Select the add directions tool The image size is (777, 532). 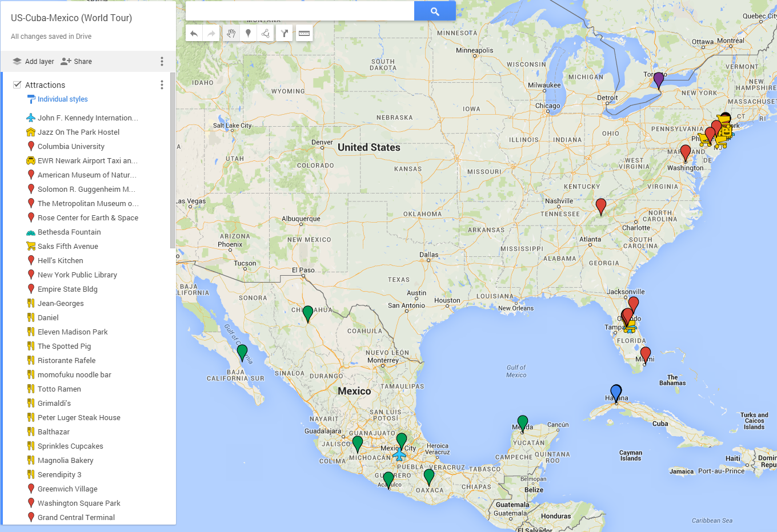(285, 34)
